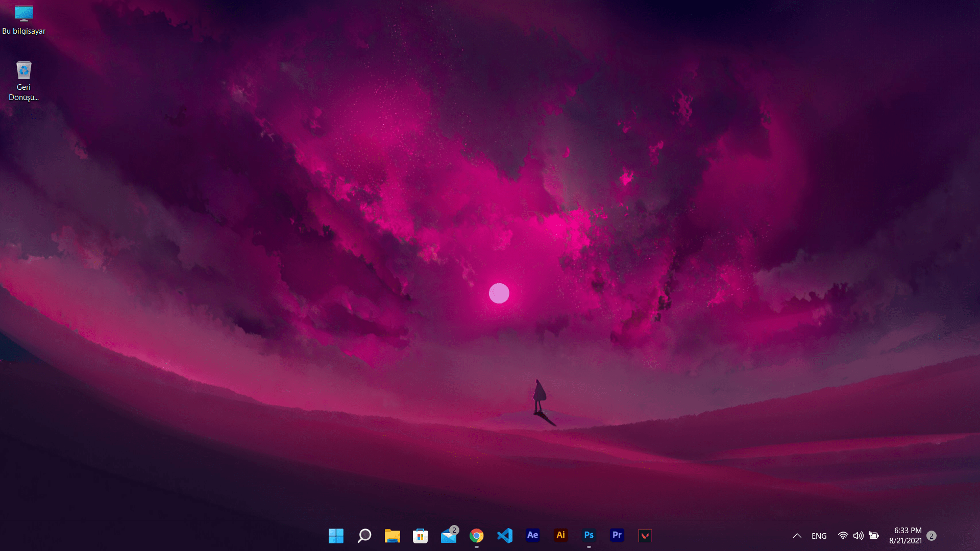
Task: Switch to Google Chrome in the taskbar
Action: [477, 536]
